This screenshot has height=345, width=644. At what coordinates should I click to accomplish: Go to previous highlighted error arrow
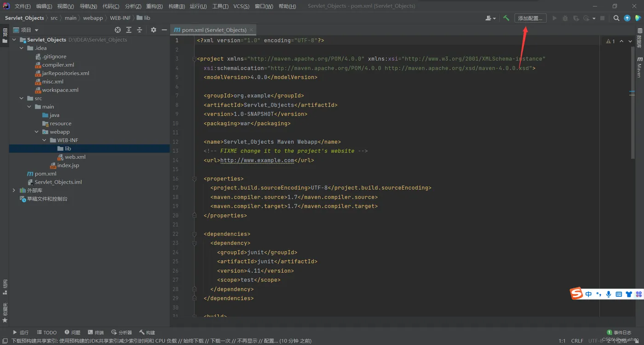[x=621, y=41]
